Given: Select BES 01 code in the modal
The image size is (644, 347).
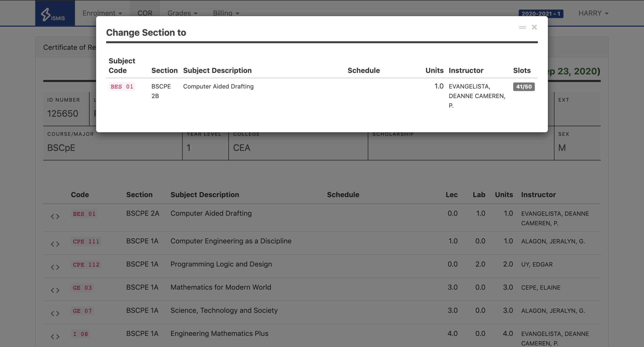Looking at the screenshot, I should click(122, 87).
